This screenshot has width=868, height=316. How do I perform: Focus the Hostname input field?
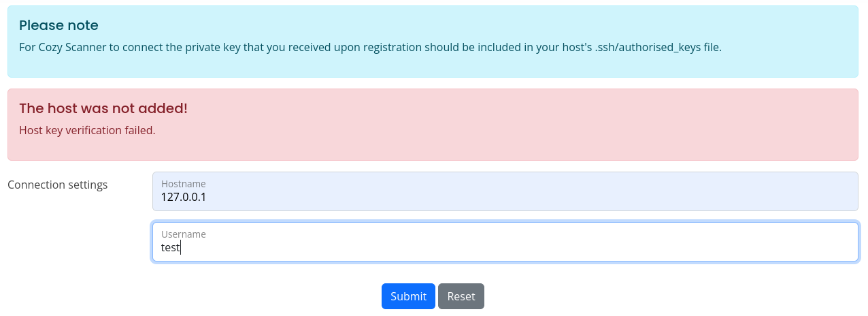click(x=505, y=191)
